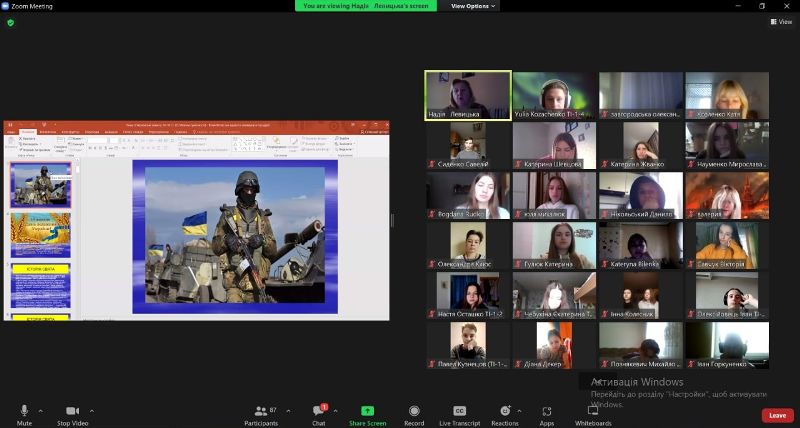Click the green Share Screen button
The width and height of the screenshot is (800, 428).
(367, 415)
